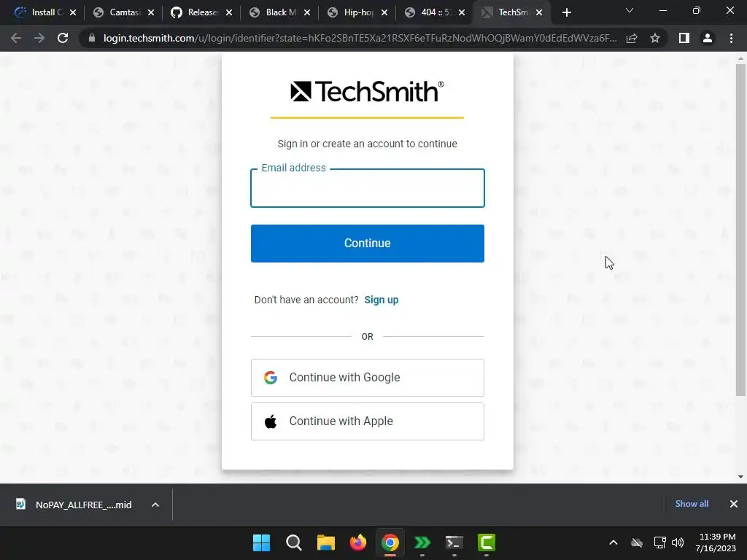Screen dimensions: 747x560
Task: Close the Hip-hop tab
Action: [x=385, y=13]
